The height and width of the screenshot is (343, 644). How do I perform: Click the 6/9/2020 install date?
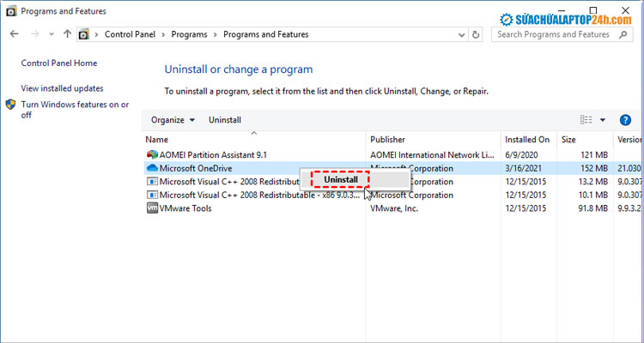tap(521, 154)
